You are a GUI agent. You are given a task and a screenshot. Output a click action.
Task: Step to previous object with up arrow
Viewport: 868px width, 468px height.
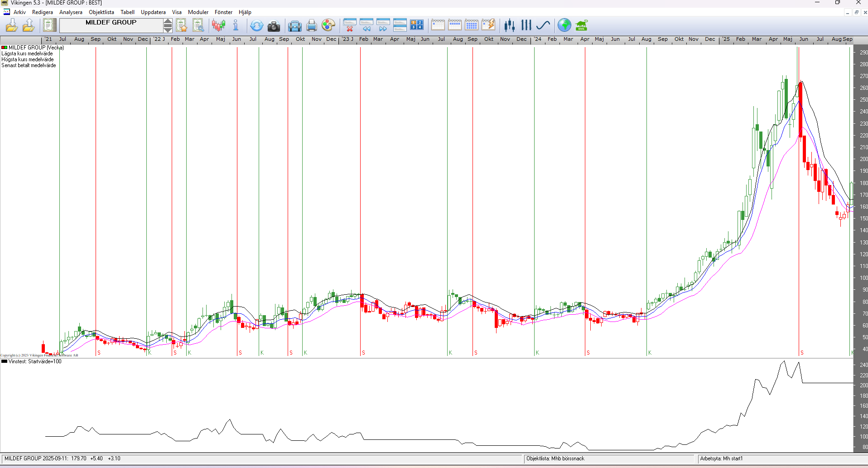[x=168, y=22]
